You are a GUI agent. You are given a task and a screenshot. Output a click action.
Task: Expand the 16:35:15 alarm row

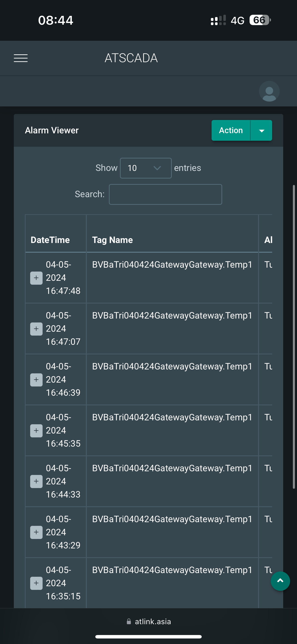click(36, 583)
